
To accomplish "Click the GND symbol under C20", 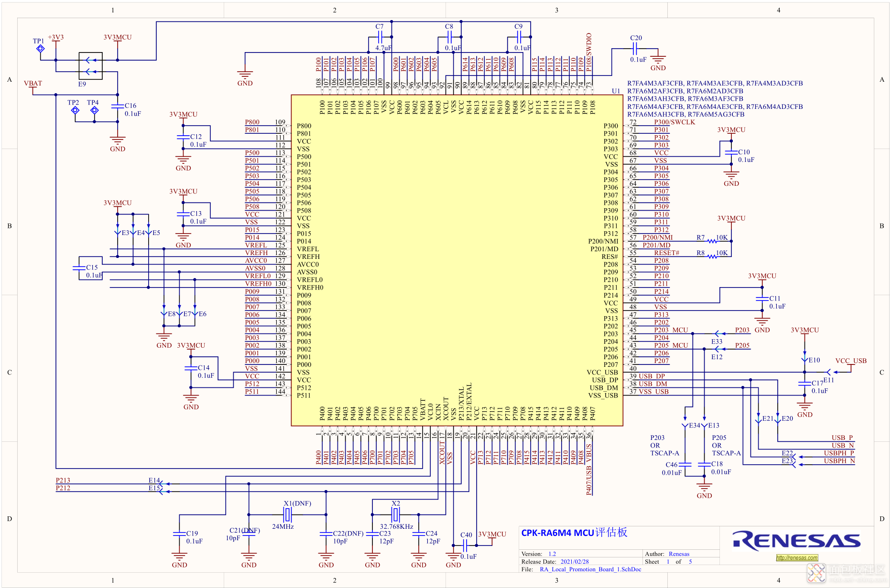I will click(658, 60).
